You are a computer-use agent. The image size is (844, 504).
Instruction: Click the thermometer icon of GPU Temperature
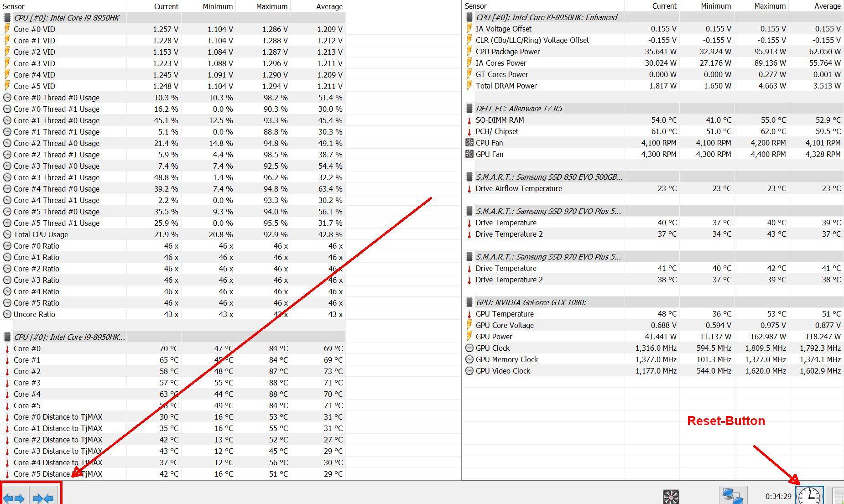point(469,314)
